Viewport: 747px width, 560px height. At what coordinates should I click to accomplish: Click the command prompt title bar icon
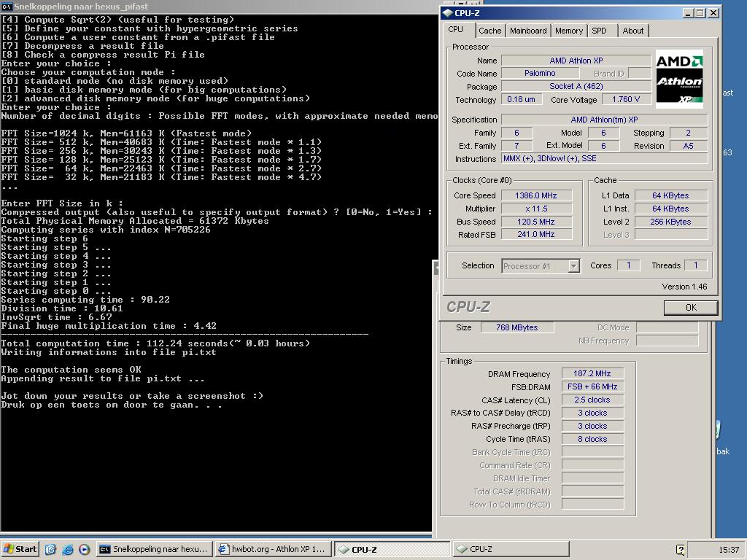coord(6,7)
